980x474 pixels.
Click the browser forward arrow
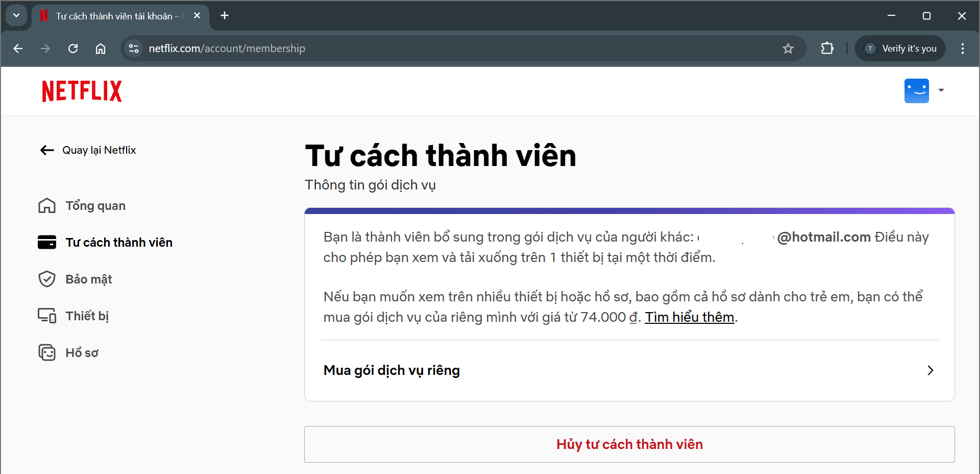pos(45,49)
